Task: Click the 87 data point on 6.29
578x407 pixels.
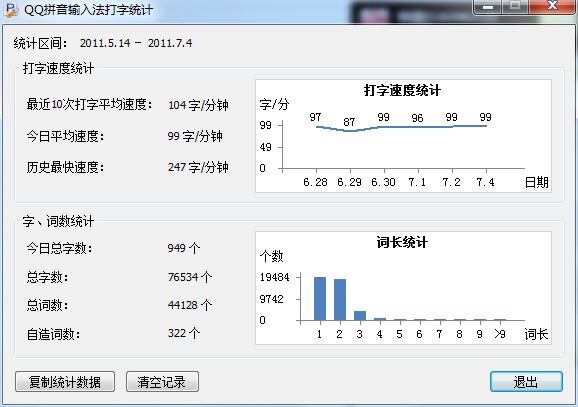Action: 350,131
